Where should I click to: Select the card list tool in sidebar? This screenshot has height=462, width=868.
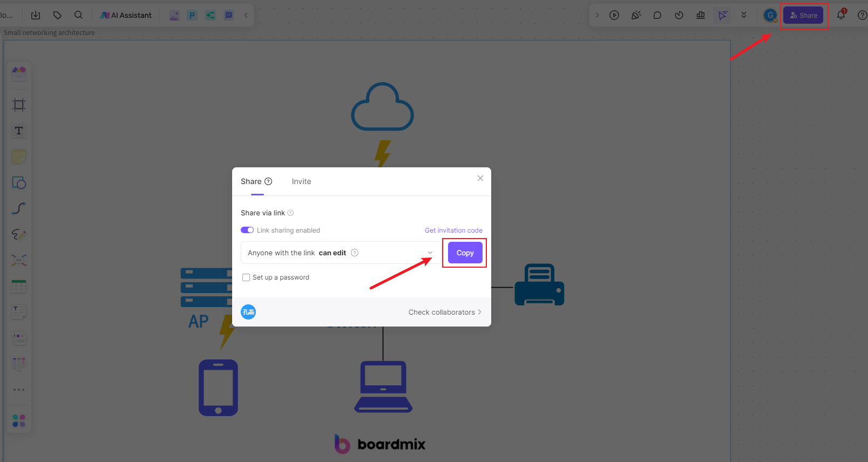point(19,338)
